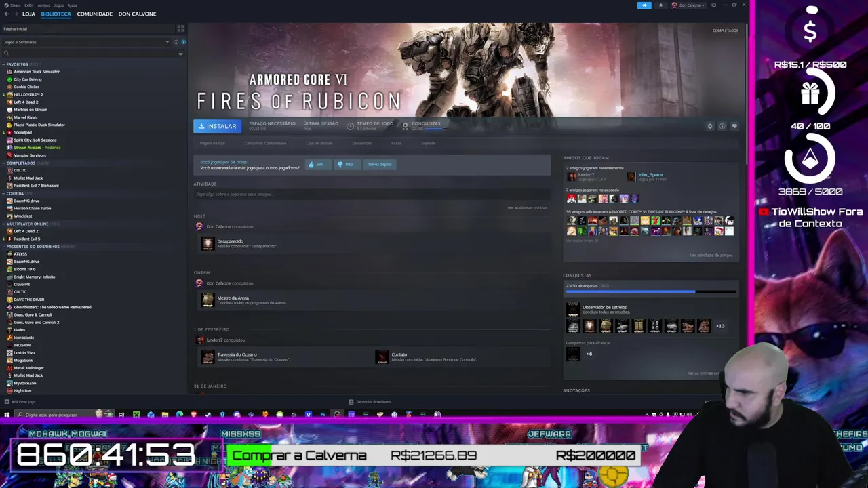Open the BIBLIOTECA tab

(x=56, y=14)
